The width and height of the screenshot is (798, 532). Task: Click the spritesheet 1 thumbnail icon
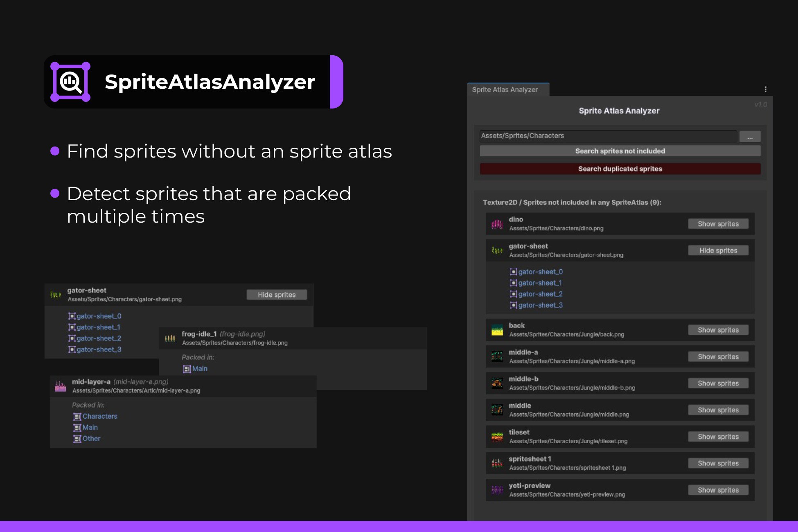(497, 463)
